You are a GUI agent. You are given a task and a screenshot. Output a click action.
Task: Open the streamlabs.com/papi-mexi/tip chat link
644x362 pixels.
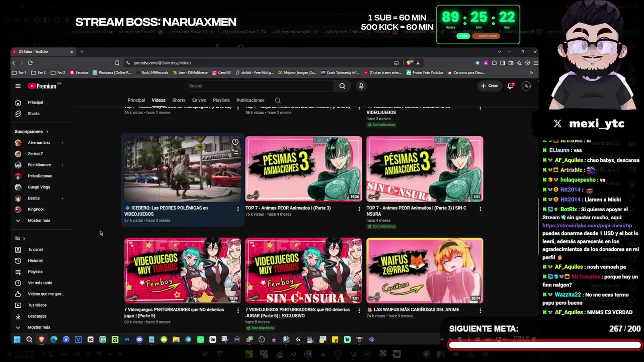tap(587, 226)
